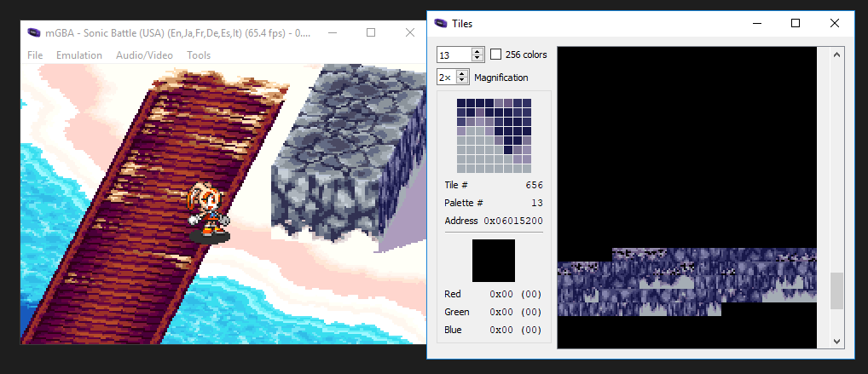This screenshot has width=868, height=374.
Task: Decrease magnification with the down arrow
Action: (x=462, y=81)
